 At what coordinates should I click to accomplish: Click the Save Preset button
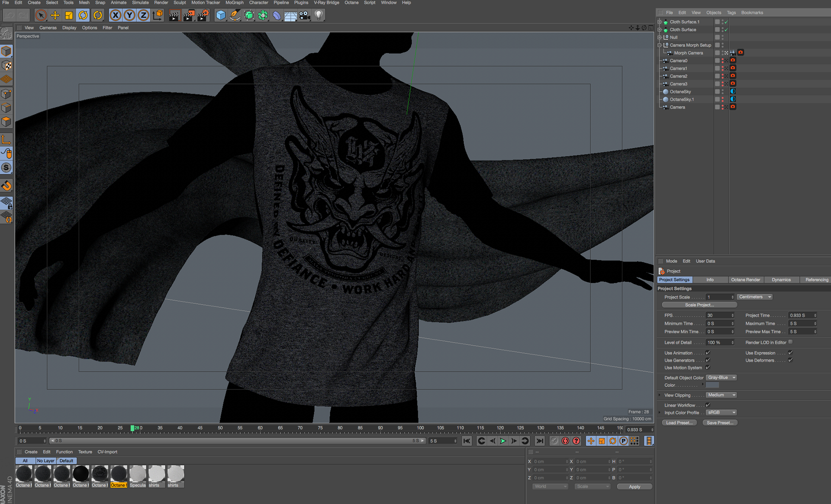click(x=720, y=423)
